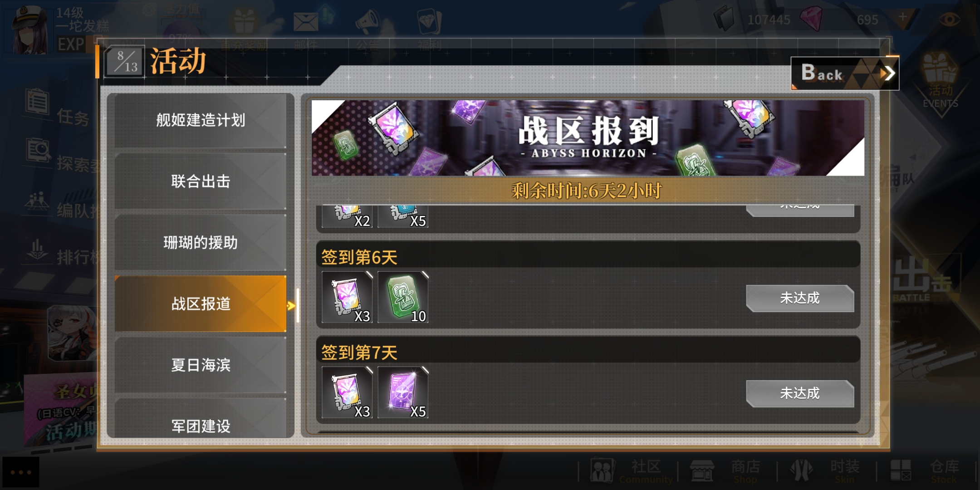Viewport: 980px width, 490px height.
Task: Select the 联合出击 tab
Action: tap(201, 181)
